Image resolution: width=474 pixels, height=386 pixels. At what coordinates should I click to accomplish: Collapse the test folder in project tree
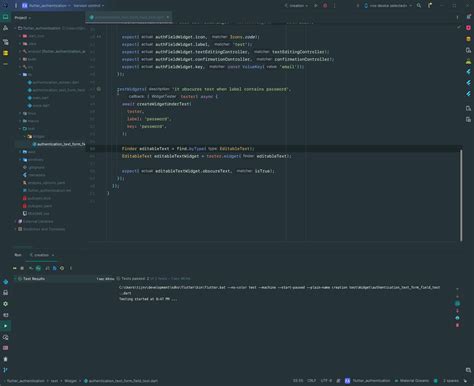pos(21,129)
